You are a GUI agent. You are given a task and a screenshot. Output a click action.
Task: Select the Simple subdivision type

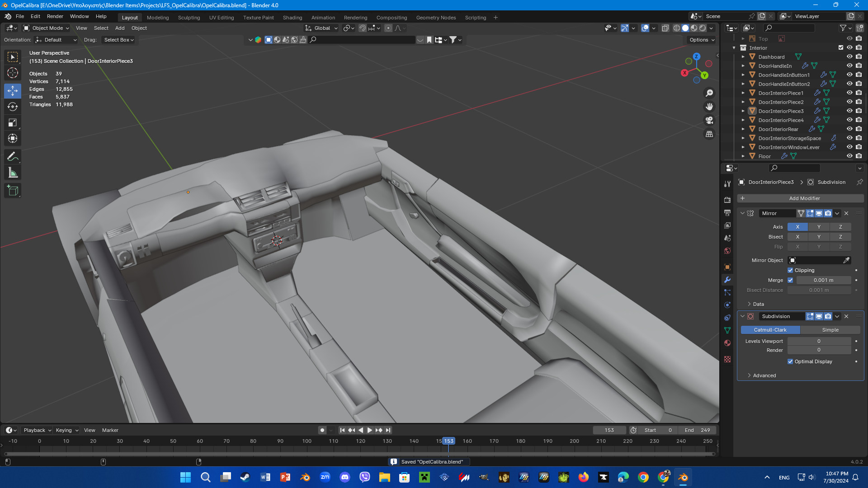830,330
